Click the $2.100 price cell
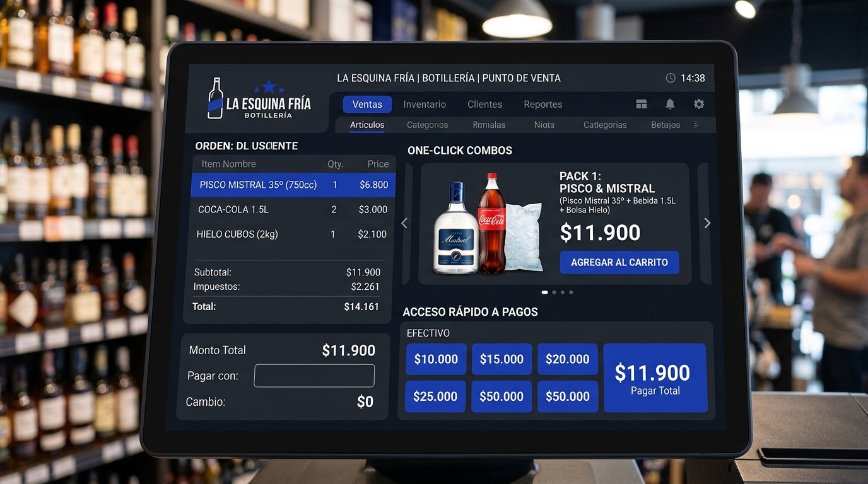Image resolution: width=868 pixels, height=484 pixels. 372,234
